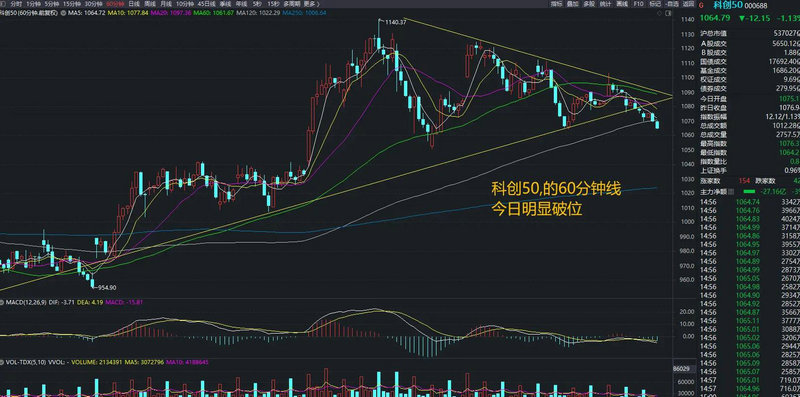Click the 自选 watchlist button

671,4
